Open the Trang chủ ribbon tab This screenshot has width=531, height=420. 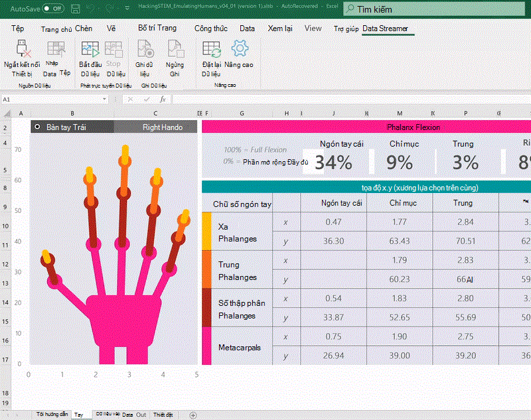56,29
